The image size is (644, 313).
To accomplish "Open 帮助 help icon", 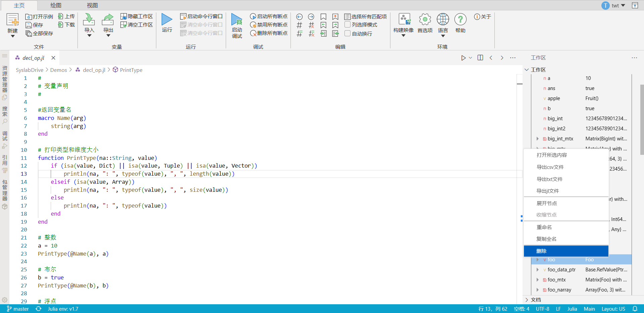I will pos(461,19).
